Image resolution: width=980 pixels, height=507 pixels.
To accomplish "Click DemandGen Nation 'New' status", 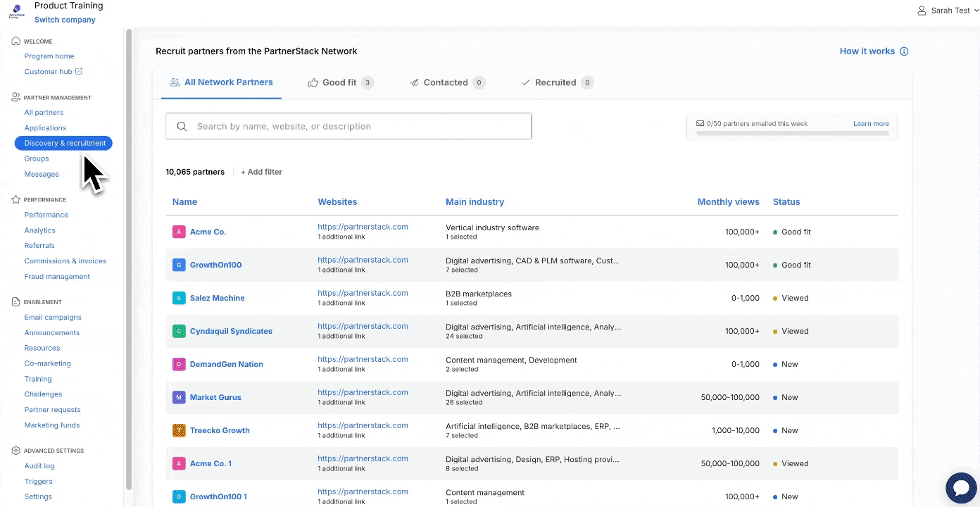I will 786,364.
